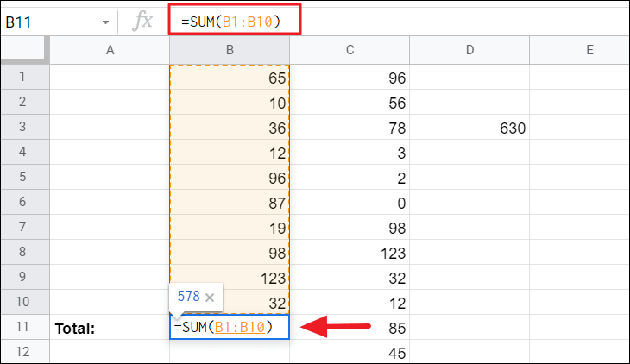Click the select-all corner box

click(24, 50)
